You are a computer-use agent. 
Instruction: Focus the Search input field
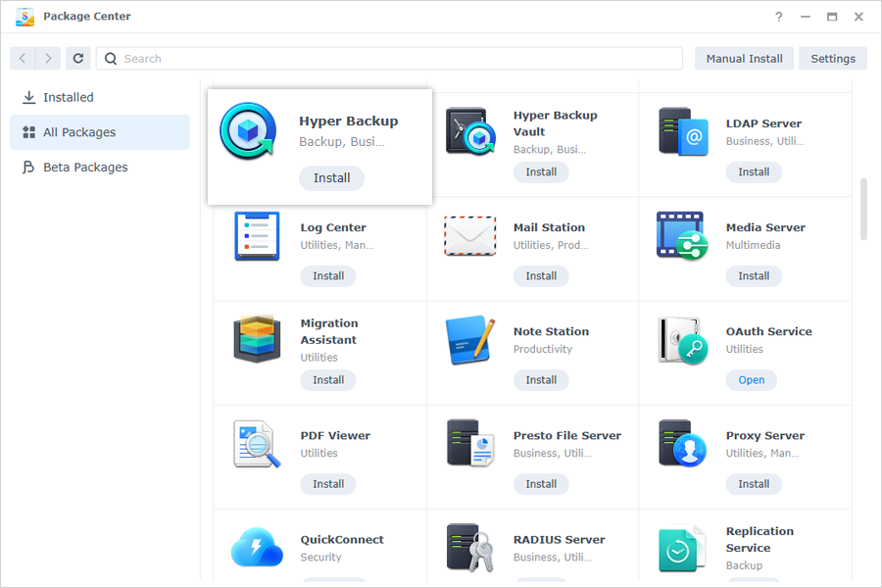tap(389, 59)
